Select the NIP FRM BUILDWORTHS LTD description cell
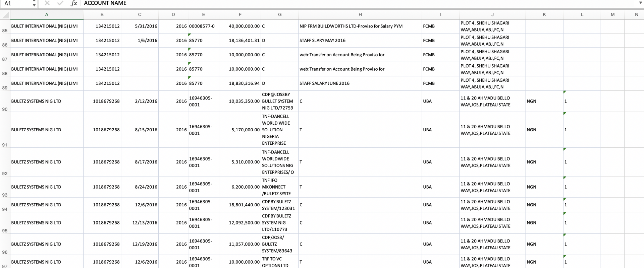The width and height of the screenshot is (644, 268). (x=360, y=26)
